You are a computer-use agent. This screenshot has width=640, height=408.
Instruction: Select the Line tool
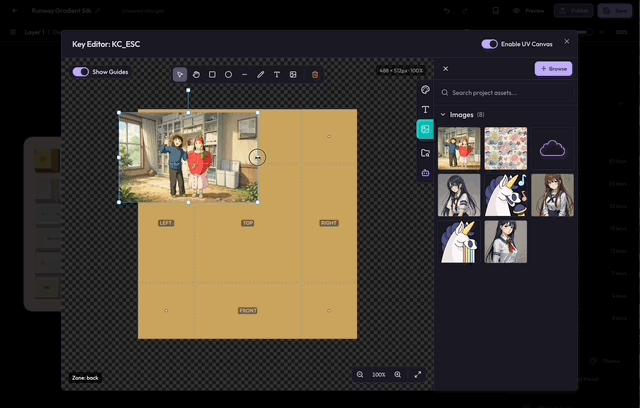click(244, 75)
